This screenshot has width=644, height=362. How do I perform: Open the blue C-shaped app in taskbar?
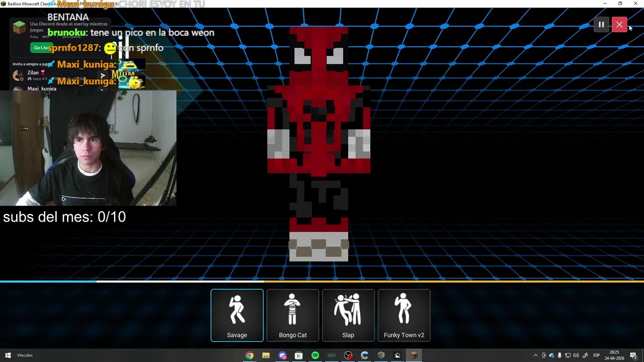coord(364,355)
